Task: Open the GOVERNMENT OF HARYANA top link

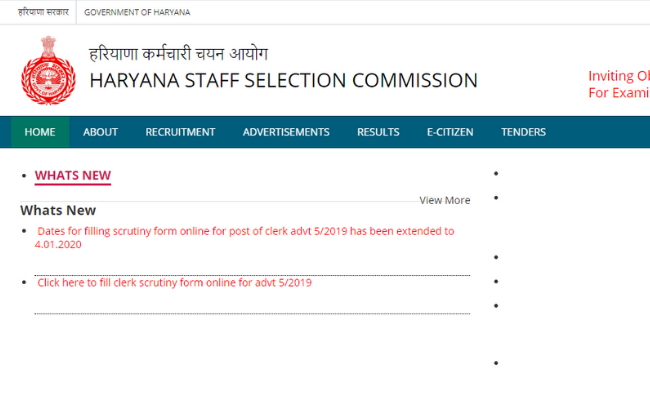Action: (x=137, y=12)
